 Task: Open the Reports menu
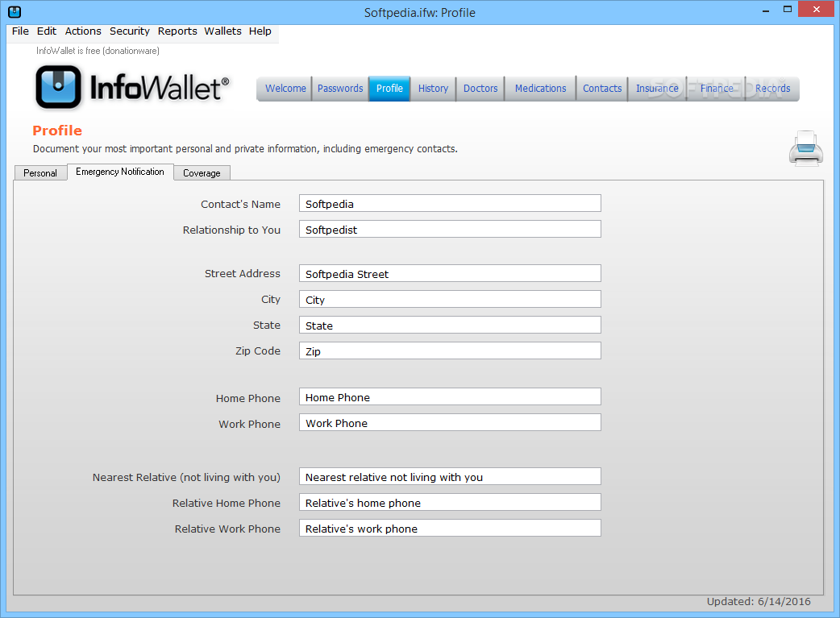point(177,31)
